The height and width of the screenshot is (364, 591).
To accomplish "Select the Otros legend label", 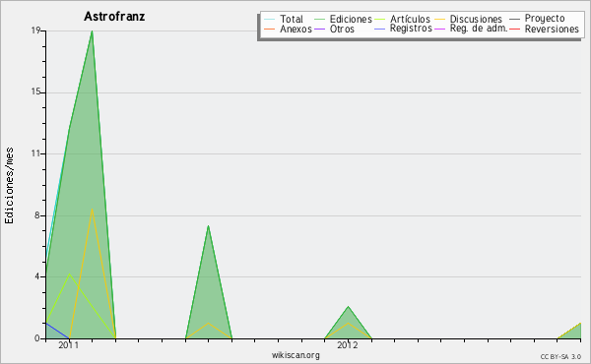I will click(342, 29).
